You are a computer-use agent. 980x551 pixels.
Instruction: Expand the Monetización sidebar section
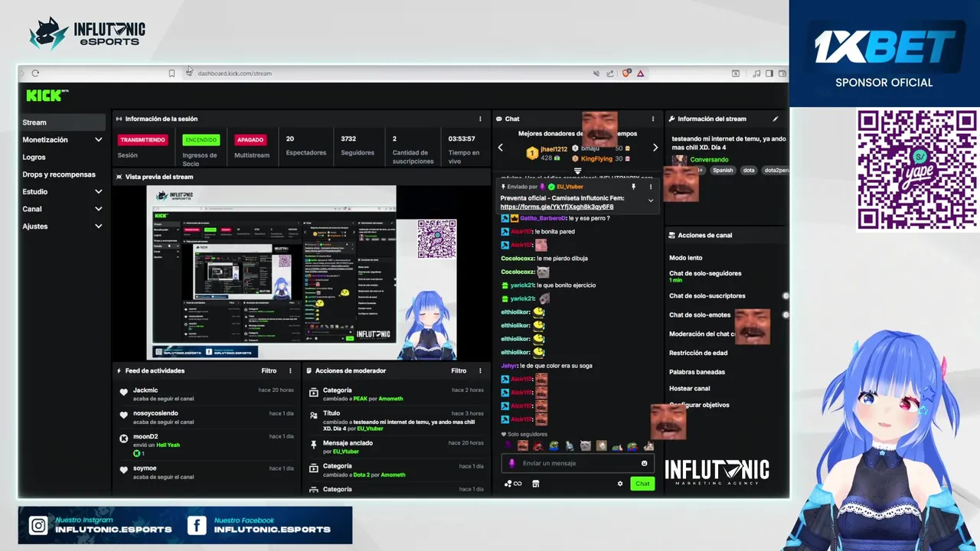tap(98, 140)
